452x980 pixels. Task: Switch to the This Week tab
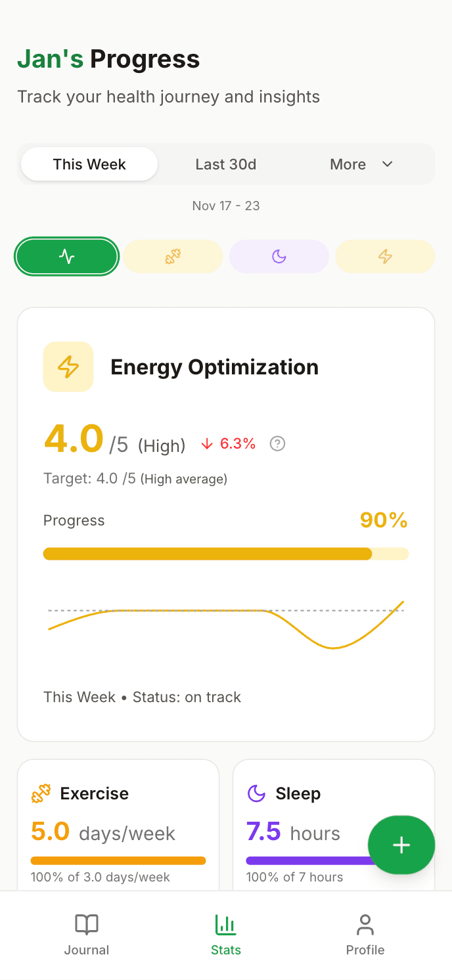pos(89,164)
